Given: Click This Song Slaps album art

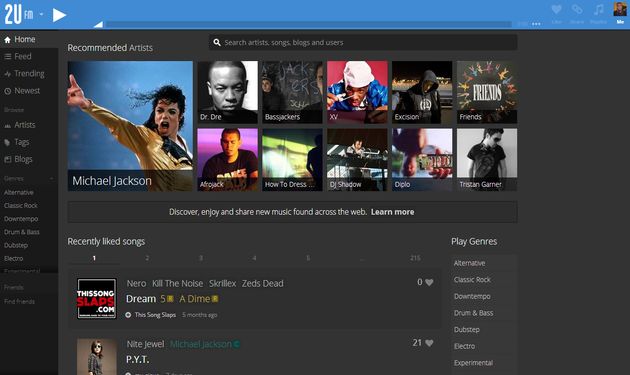Looking at the screenshot, I should coord(97,299).
